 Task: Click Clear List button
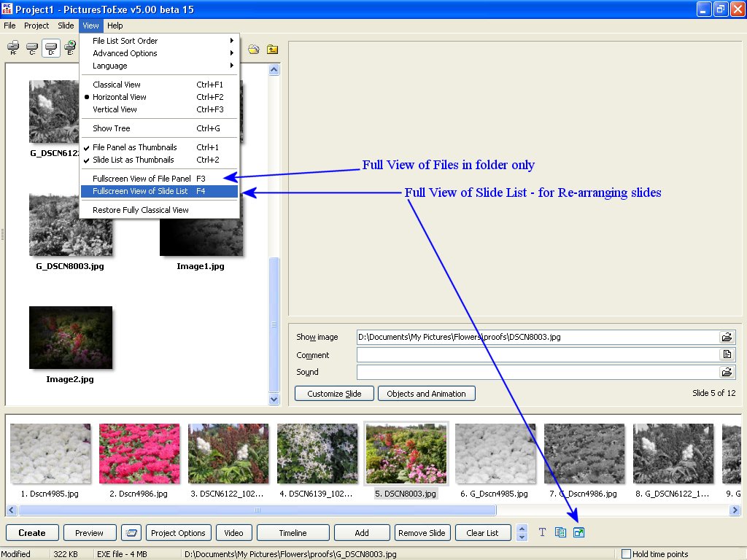tap(483, 533)
